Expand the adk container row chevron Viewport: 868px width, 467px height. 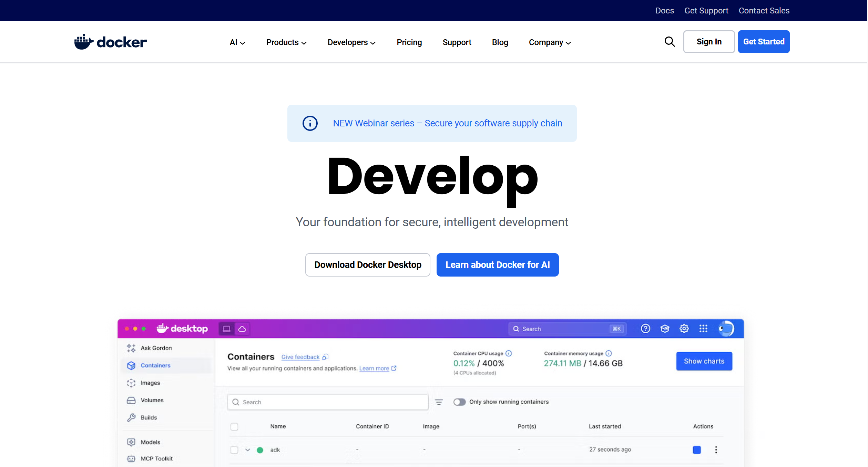click(247, 450)
